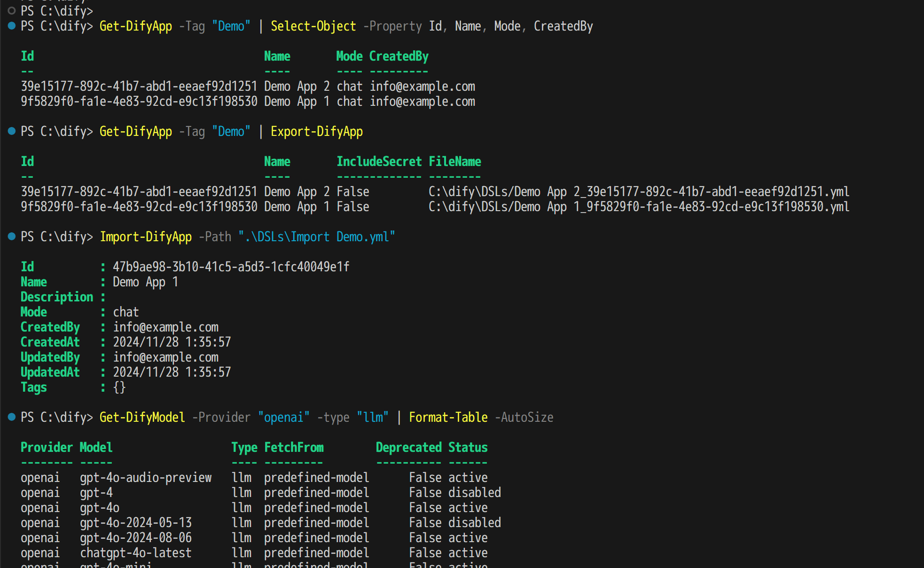Click the Deprecated column header
This screenshot has height=568, width=924.
point(408,447)
